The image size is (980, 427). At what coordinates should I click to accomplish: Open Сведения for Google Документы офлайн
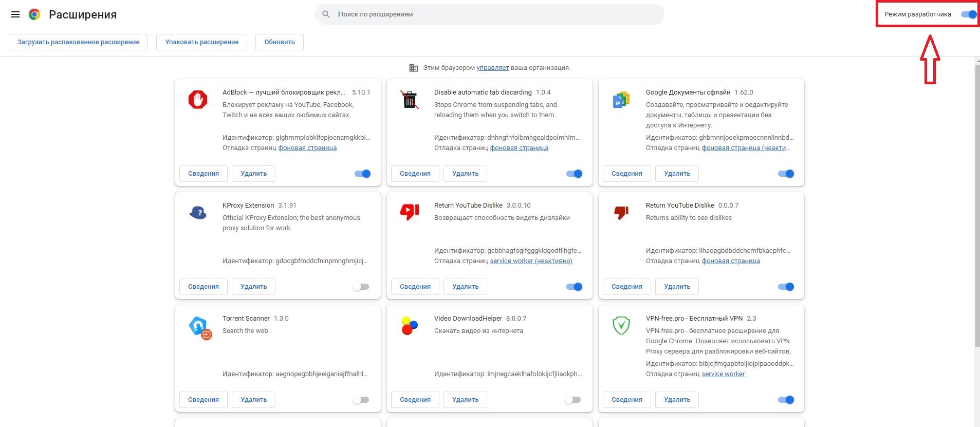coord(627,174)
